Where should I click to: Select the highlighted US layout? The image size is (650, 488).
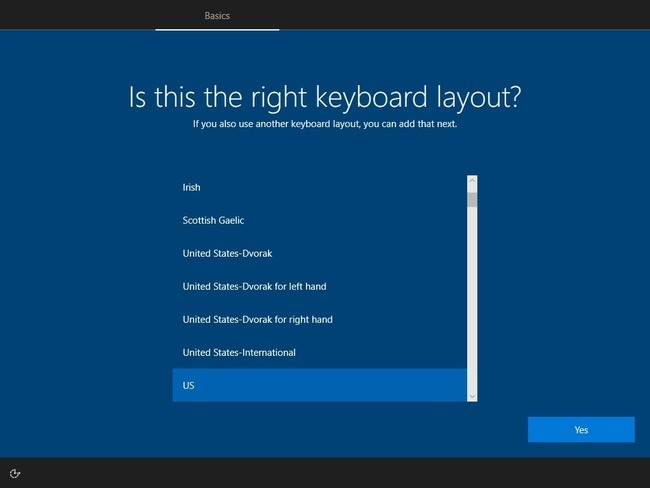tap(320, 385)
